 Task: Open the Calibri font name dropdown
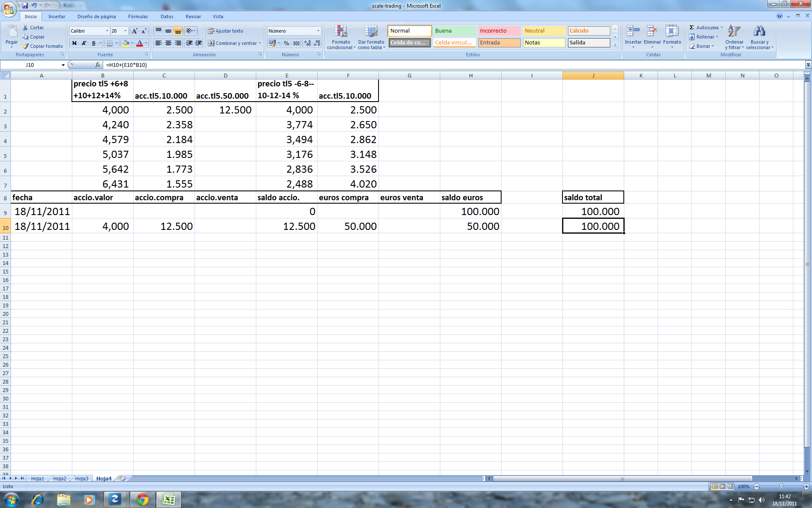click(107, 31)
